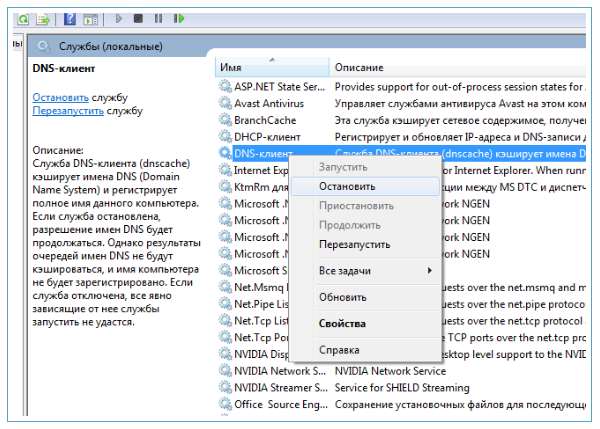Screen dimensions: 600x429
Task: Click the description 'Service for SHIELD Streaming'
Action: coord(402,388)
